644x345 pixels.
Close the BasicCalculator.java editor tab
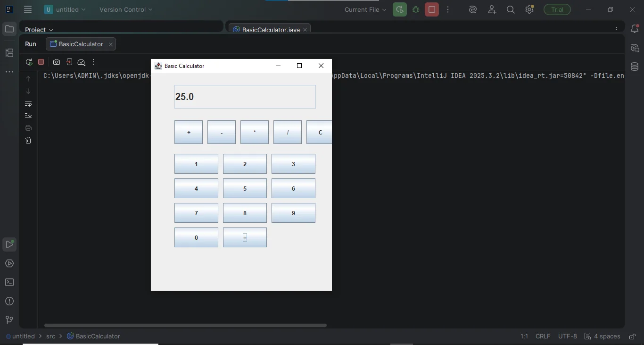pyautogui.click(x=305, y=30)
